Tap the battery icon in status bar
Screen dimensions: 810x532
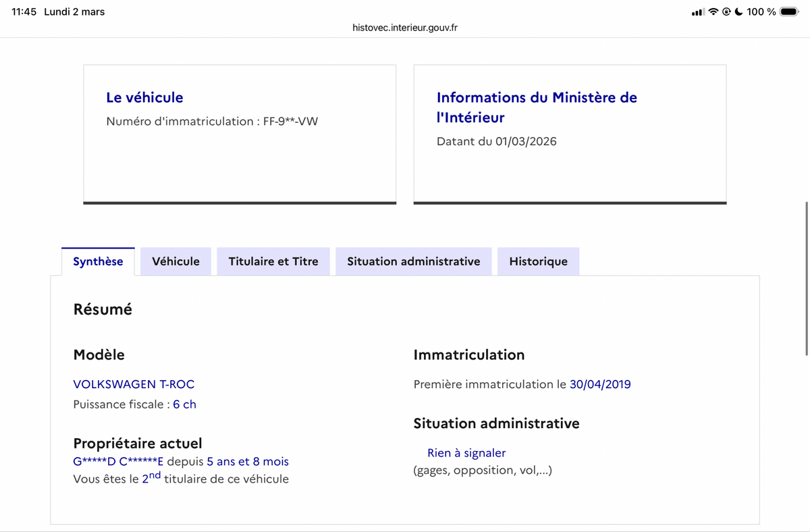[789, 12]
